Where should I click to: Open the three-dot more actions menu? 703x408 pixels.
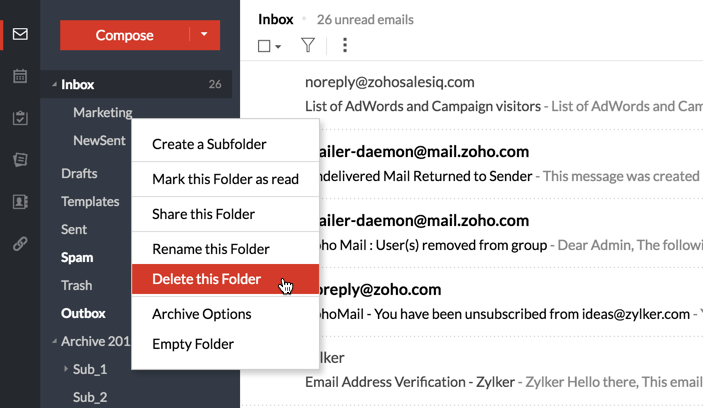click(345, 45)
